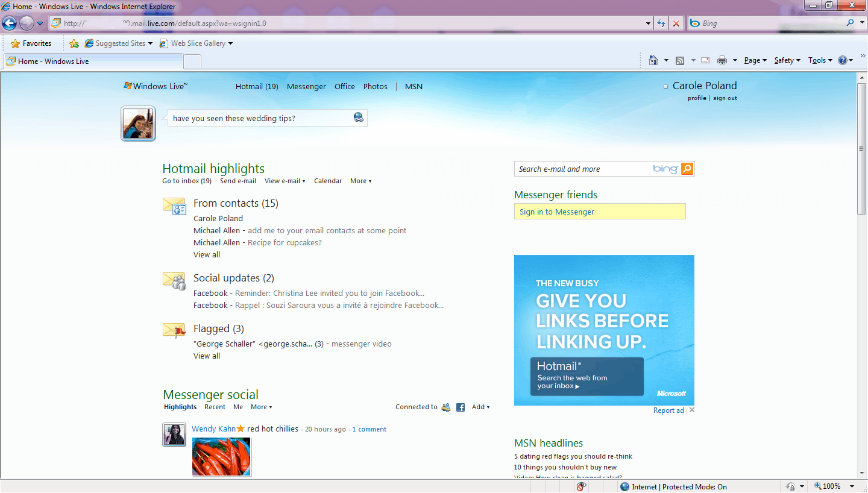This screenshot has height=493, width=868.
Task: Click the browser Forward button
Action: (x=27, y=24)
